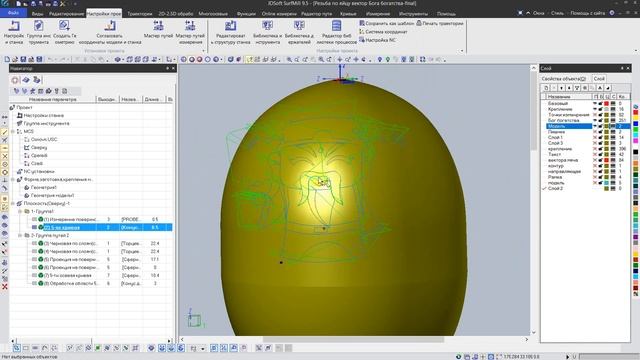640x360 pixels.
Task: Click Система координат button
Action: coord(383,32)
